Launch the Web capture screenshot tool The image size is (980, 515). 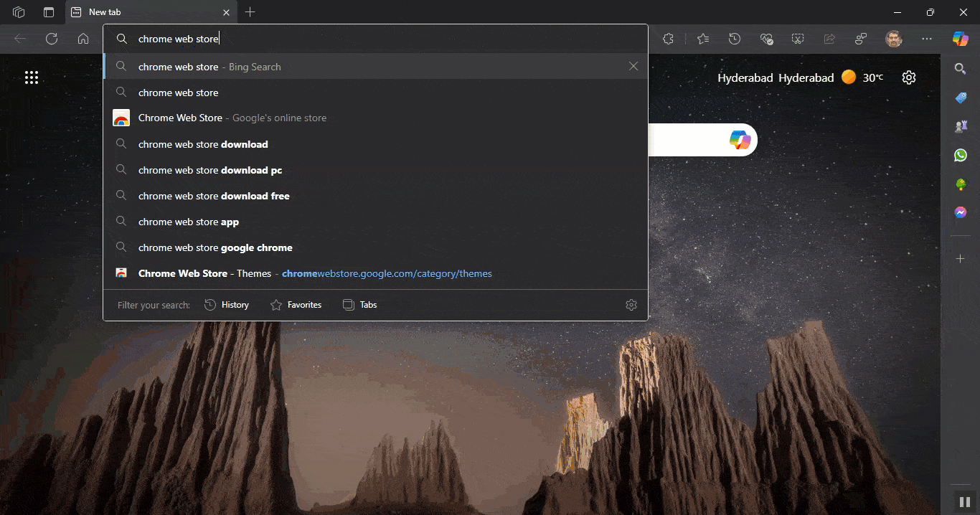click(798, 39)
